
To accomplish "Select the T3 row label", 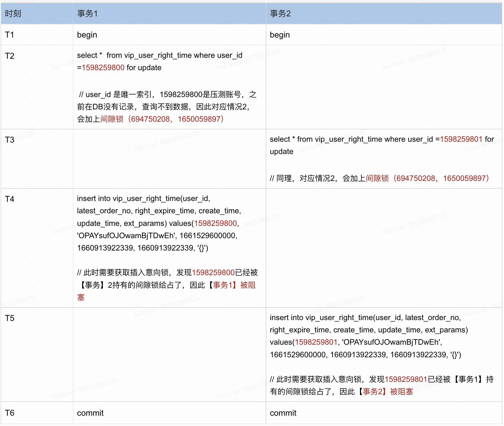I will (x=9, y=140).
